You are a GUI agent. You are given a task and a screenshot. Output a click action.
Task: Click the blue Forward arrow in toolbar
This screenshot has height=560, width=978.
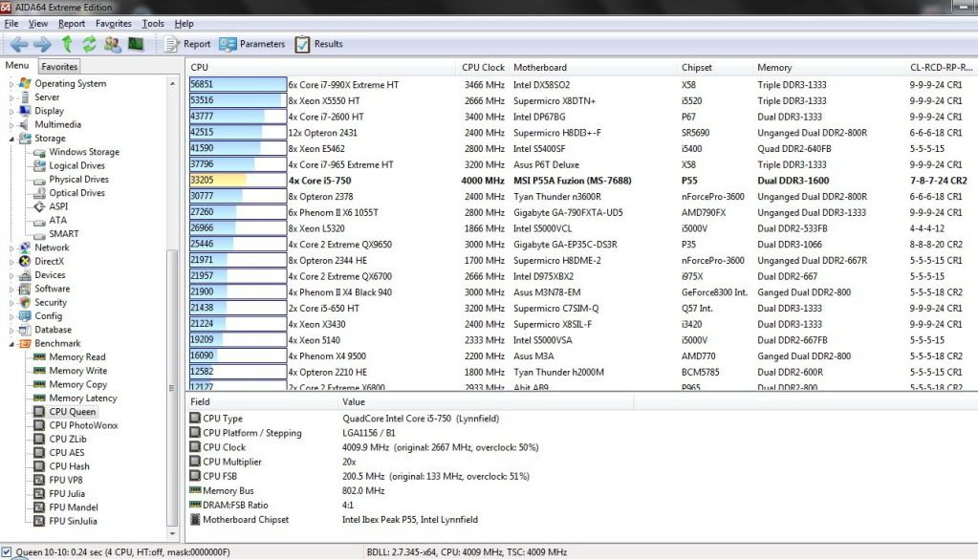[x=42, y=44]
